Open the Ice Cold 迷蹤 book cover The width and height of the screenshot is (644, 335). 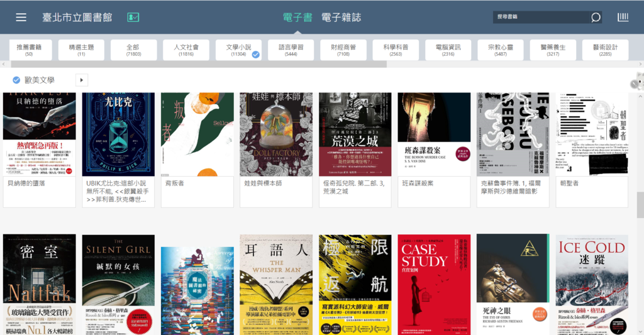pyautogui.click(x=592, y=285)
